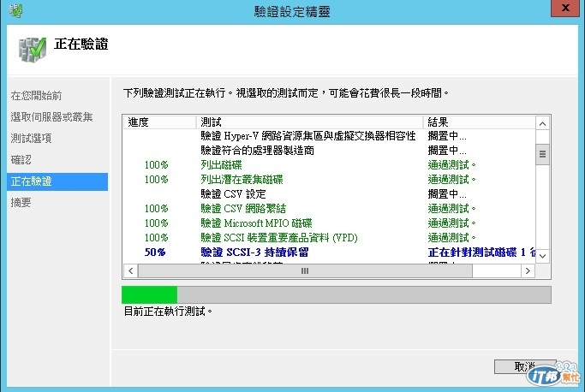
Task: Select row 驗證符合的處理器製造商
Action: coord(330,151)
